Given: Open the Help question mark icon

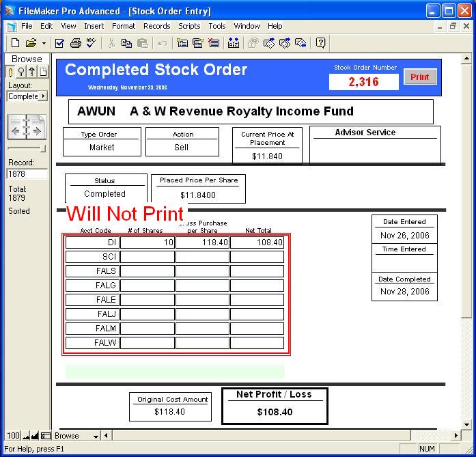Looking at the screenshot, I should coord(320,43).
